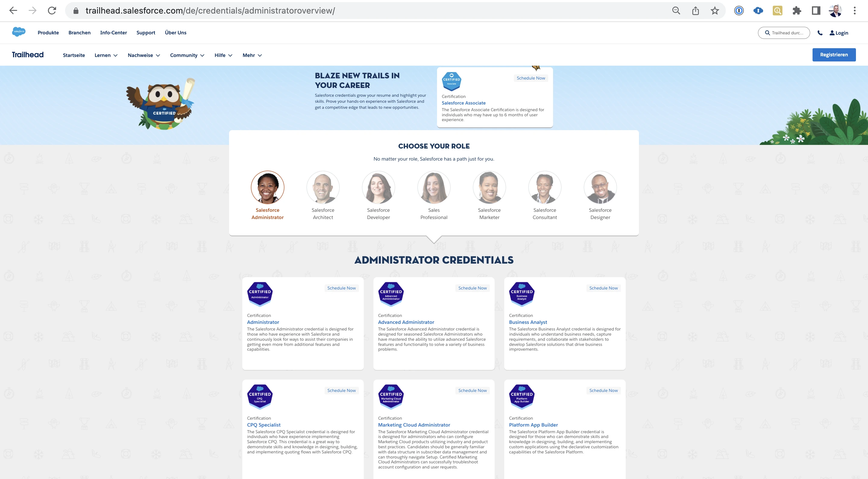Select the Salesforce Consultant role

click(x=545, y=196)
